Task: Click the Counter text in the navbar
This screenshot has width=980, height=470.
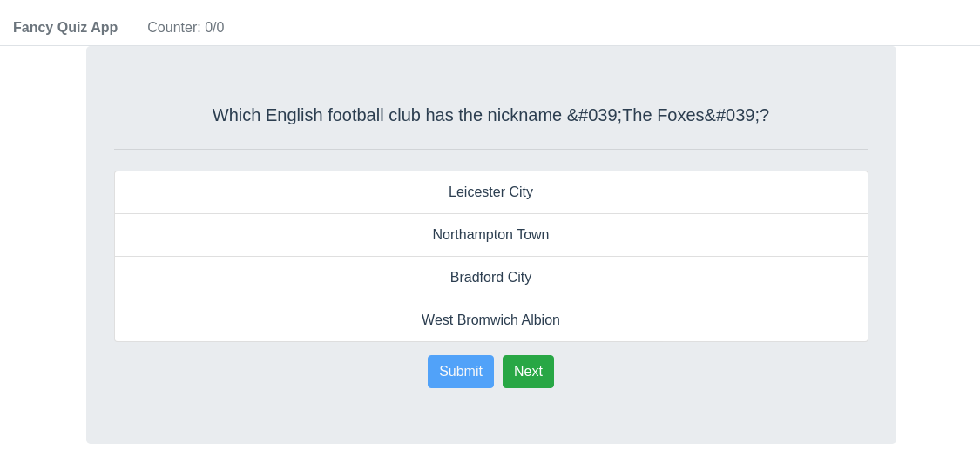Action: click(x=186, y=28)
